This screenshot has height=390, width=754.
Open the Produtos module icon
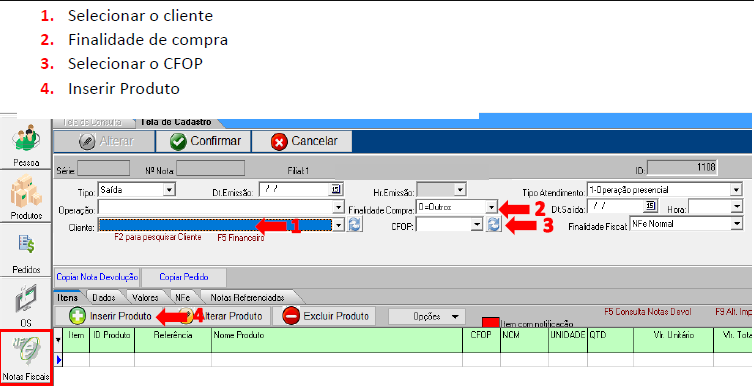(x=26, y=191)
